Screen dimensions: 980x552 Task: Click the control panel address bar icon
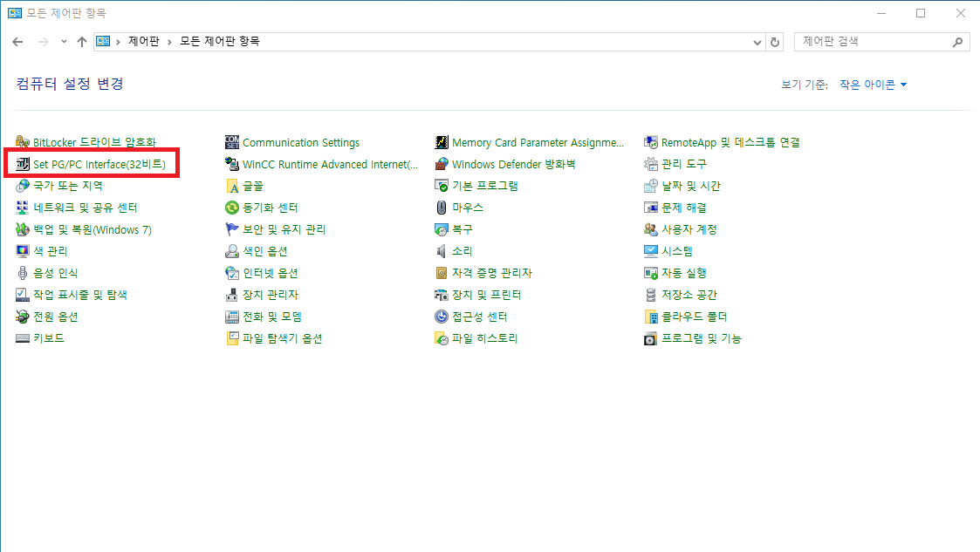coord(103,41)
